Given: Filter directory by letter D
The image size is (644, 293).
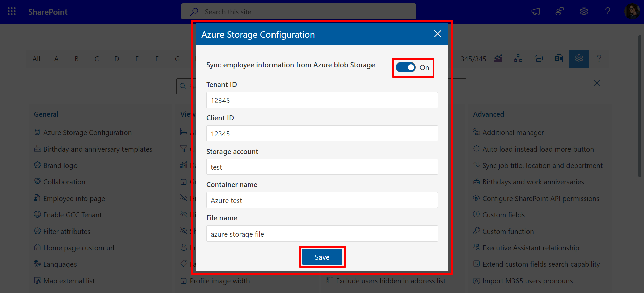Looking at the screenshot, I should [x=117, y=59].
